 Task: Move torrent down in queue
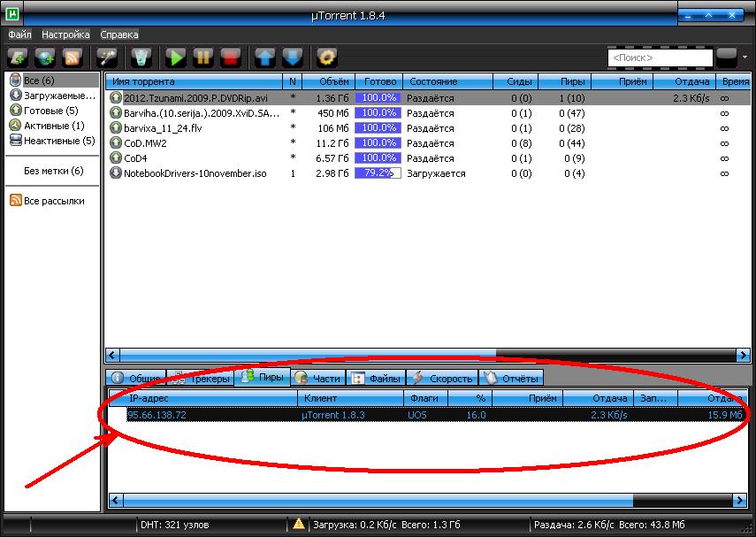click(x=293, y=58)
